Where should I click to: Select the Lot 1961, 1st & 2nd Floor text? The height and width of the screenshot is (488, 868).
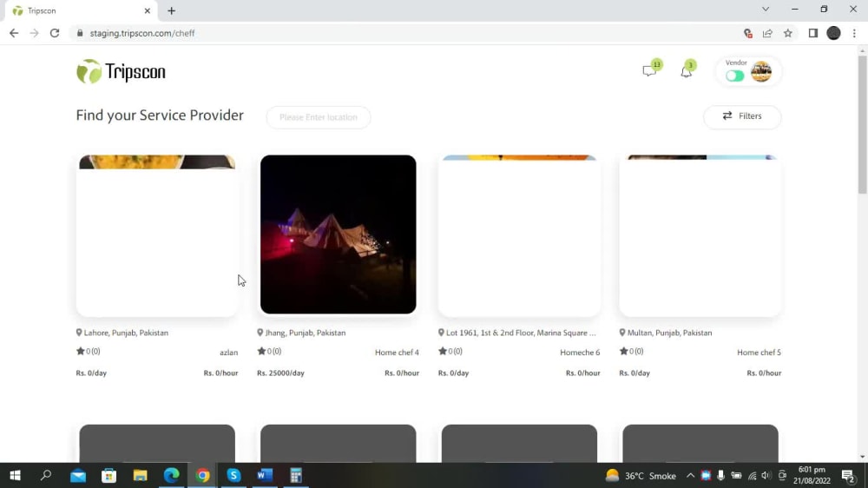[x=521, y=333]
